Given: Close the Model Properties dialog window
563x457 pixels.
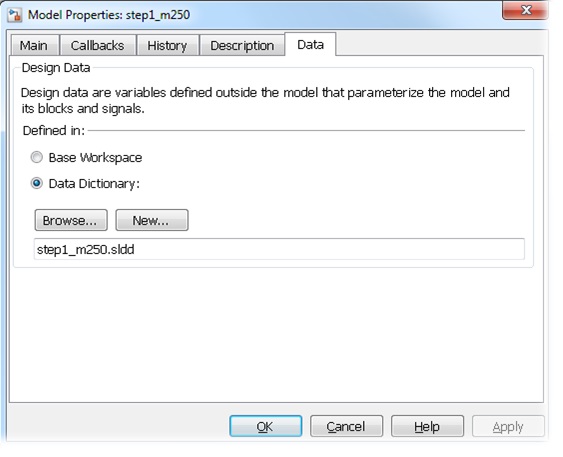Looking at the screenshot, I should (525, 10).
